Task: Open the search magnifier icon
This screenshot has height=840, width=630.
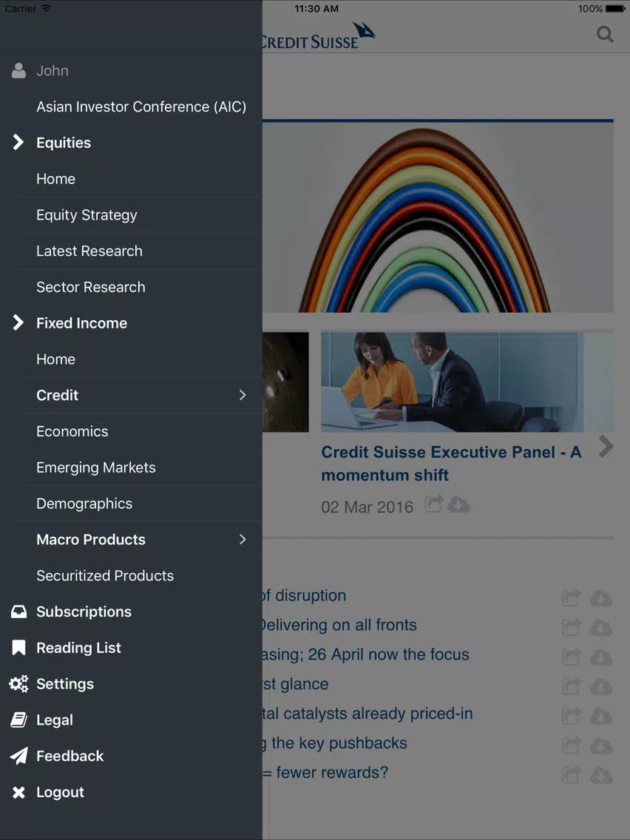Action: [605, 35]
